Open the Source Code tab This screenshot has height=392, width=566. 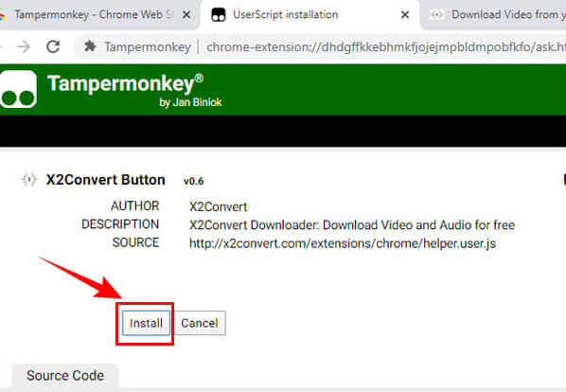click(x=65, y=375)
